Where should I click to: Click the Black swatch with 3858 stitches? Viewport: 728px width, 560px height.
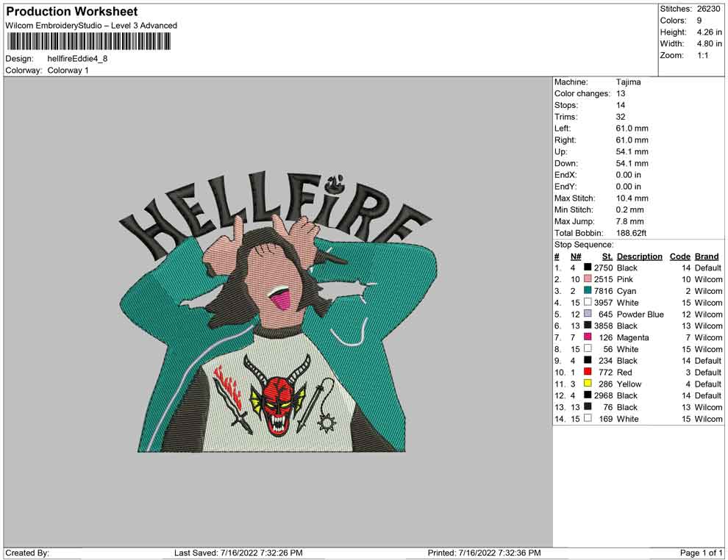coord(588,326)
